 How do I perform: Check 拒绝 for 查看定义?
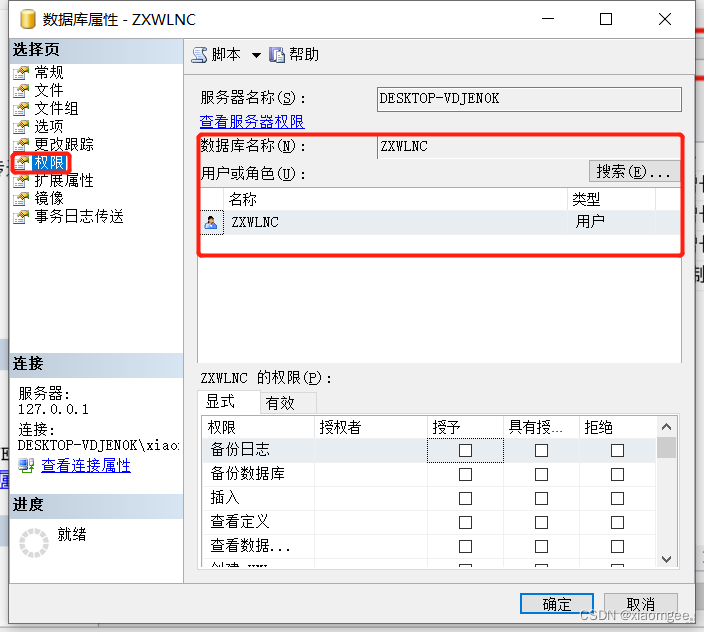tap(617, 522)
